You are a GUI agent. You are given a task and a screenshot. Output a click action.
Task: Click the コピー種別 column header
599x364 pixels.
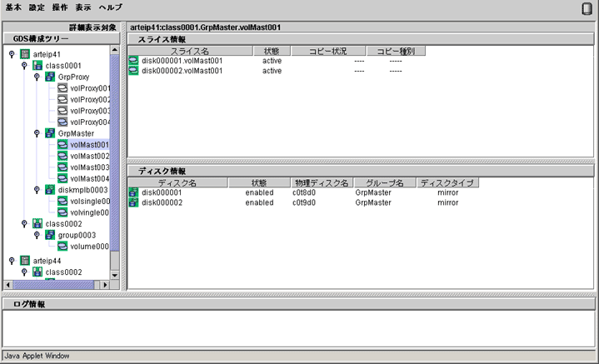click(396, 51)
